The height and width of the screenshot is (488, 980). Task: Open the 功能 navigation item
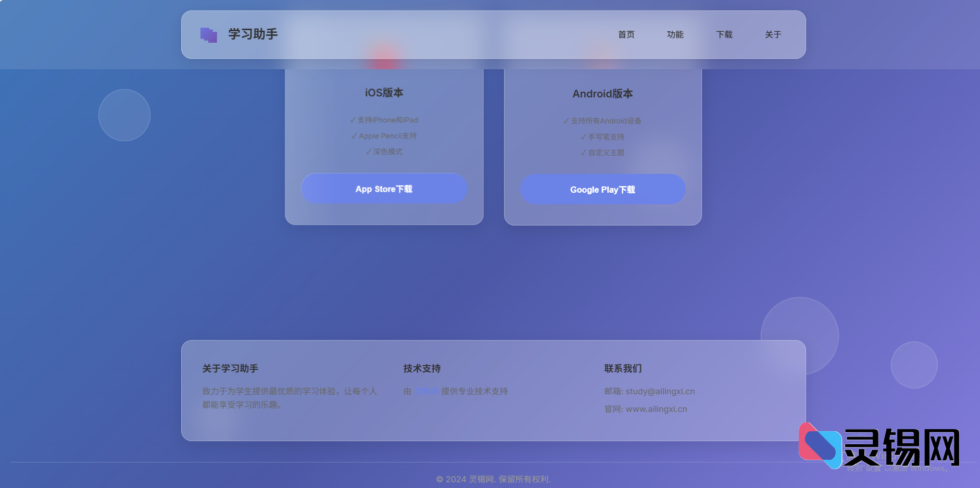[x=675, y=34]
